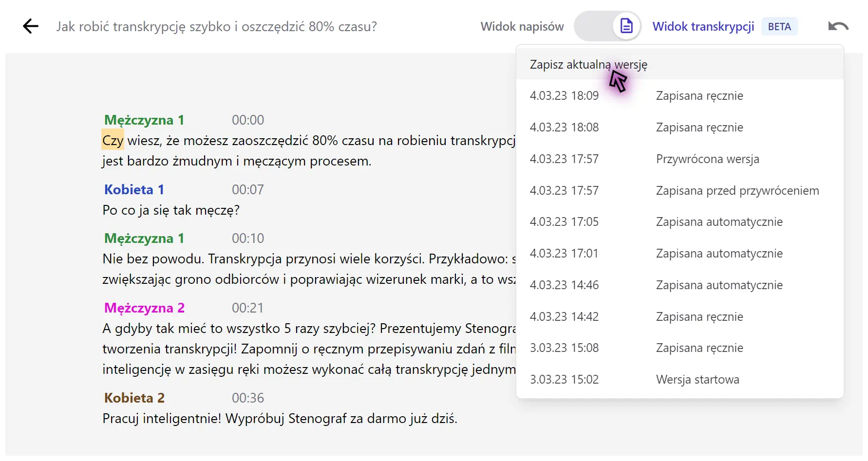Click timestamp 00:21
Image resolution: width=868 pixels, height=461 pixels.
248,308
